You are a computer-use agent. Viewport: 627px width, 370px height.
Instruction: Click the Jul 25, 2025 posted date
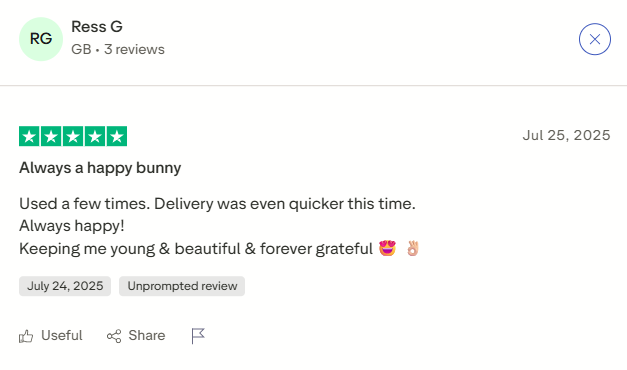[566, 135]
